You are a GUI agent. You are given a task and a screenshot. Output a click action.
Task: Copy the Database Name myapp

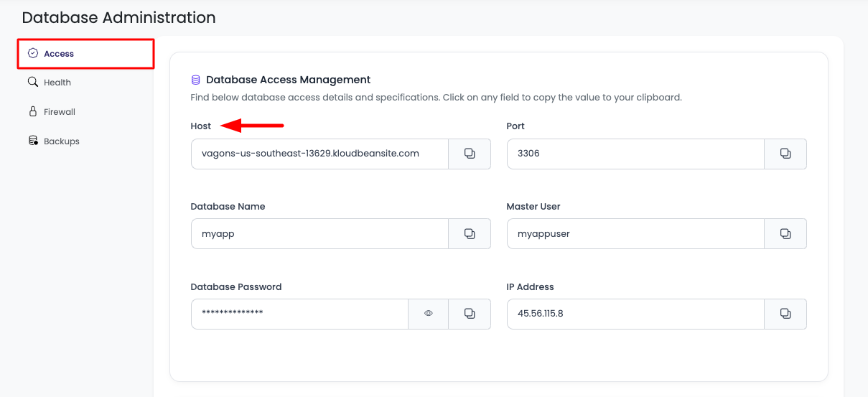[470, 234]
